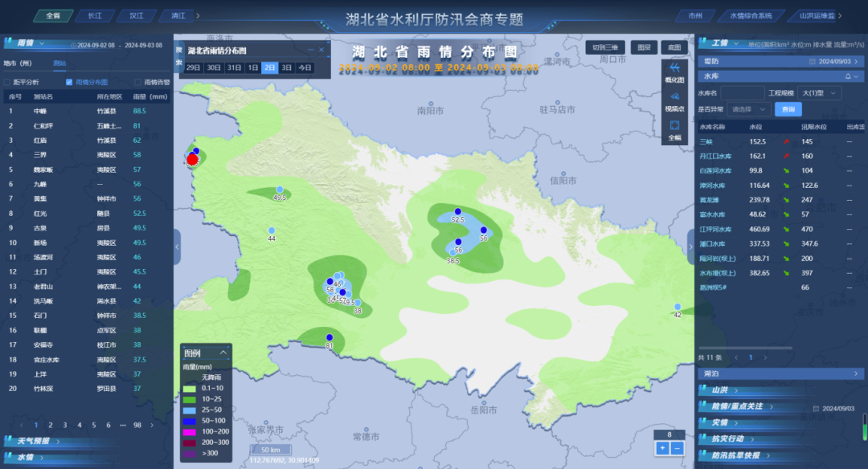
Task: Click the 水库名 input field
Action: (743, 93)
